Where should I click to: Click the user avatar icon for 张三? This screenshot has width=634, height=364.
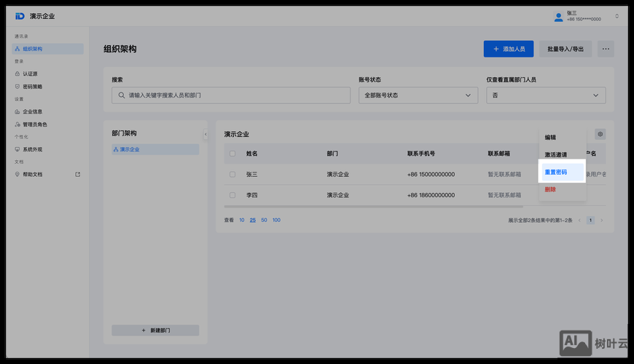558,17
